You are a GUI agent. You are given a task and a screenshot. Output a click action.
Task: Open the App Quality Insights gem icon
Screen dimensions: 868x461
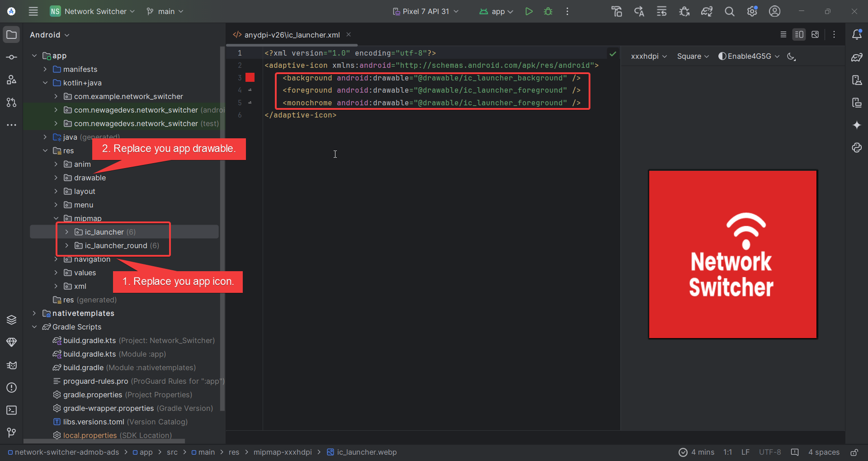pyautogui.click(x=12, y=343)
